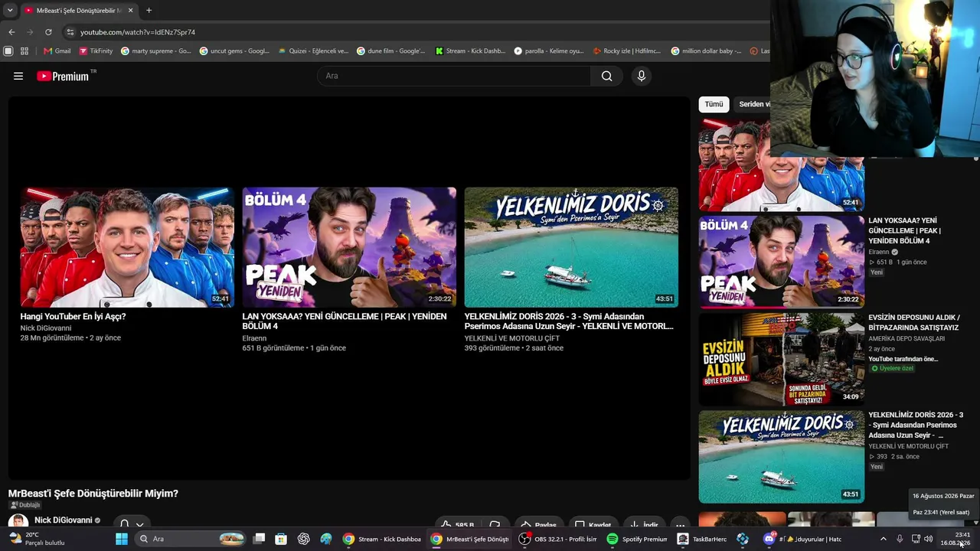This screenshot has height=551, width=980.
Task: Click the YouTube search input field
Action: tap(454, 76)
